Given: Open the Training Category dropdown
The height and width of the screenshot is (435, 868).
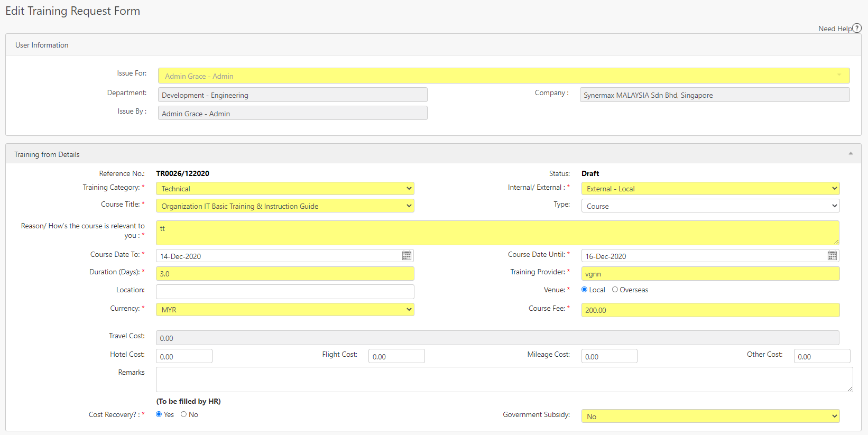Looking at the screenshot, I should [285, 189].
